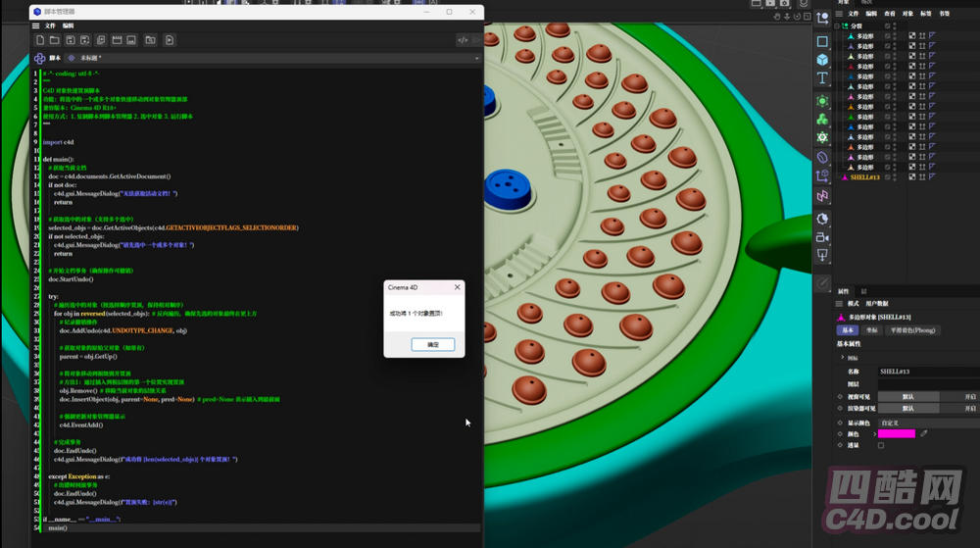Select the rectangle spline tool icon
980x548 pixels.
tap(822, 42)
